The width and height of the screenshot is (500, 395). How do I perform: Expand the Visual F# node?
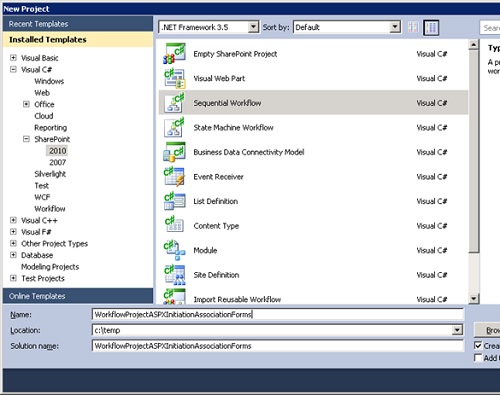point(13,232)
